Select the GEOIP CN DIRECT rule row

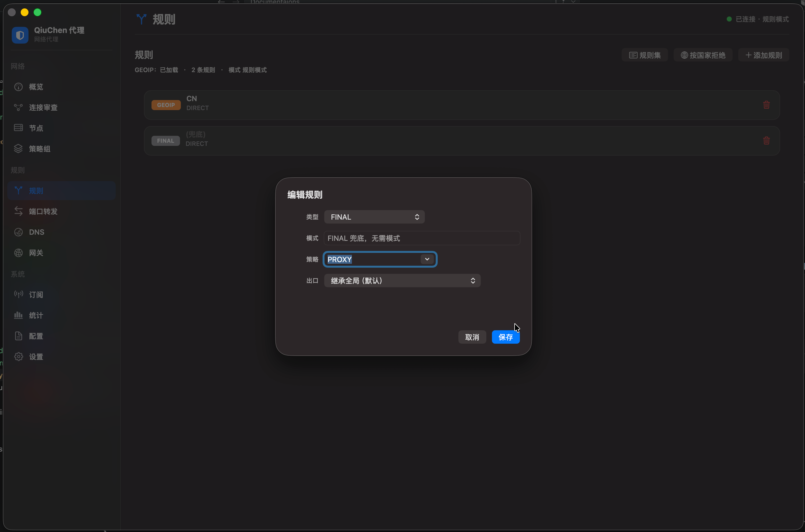pyautogui.click(x=461, y=105)
